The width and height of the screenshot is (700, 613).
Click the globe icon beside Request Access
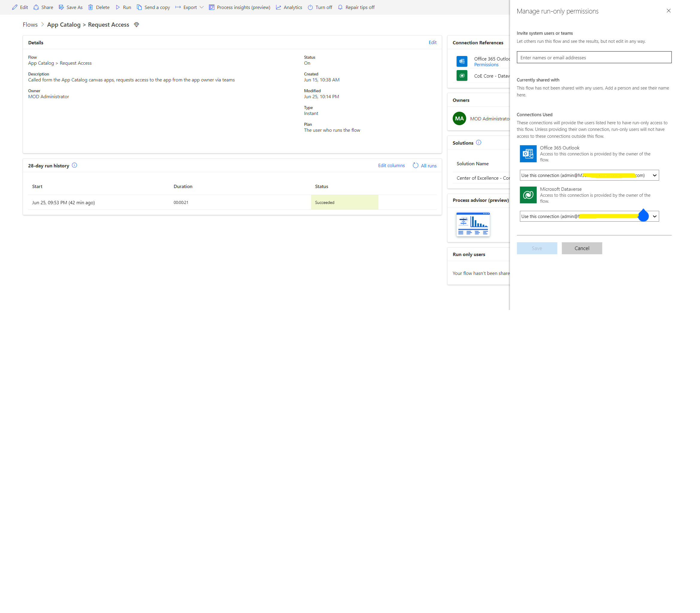(136, 24)
